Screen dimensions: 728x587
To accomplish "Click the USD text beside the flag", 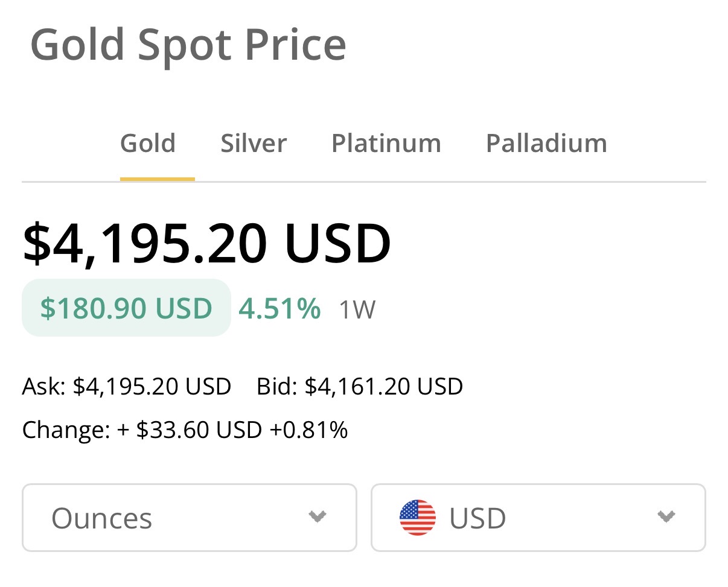I will click(x=477, y=518).
